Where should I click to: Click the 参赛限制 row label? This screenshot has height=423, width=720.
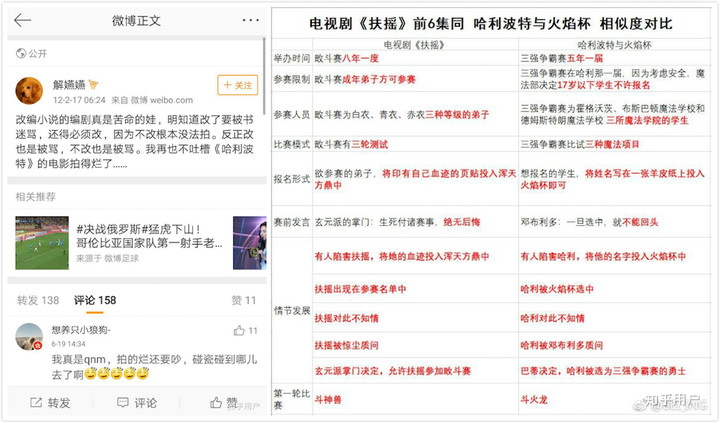tap(292, 79)
